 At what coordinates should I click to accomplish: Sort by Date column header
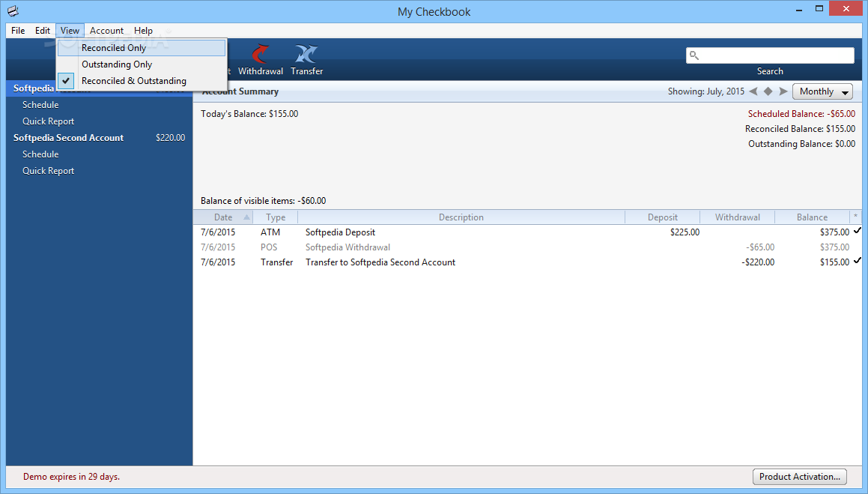pos(223,217)
